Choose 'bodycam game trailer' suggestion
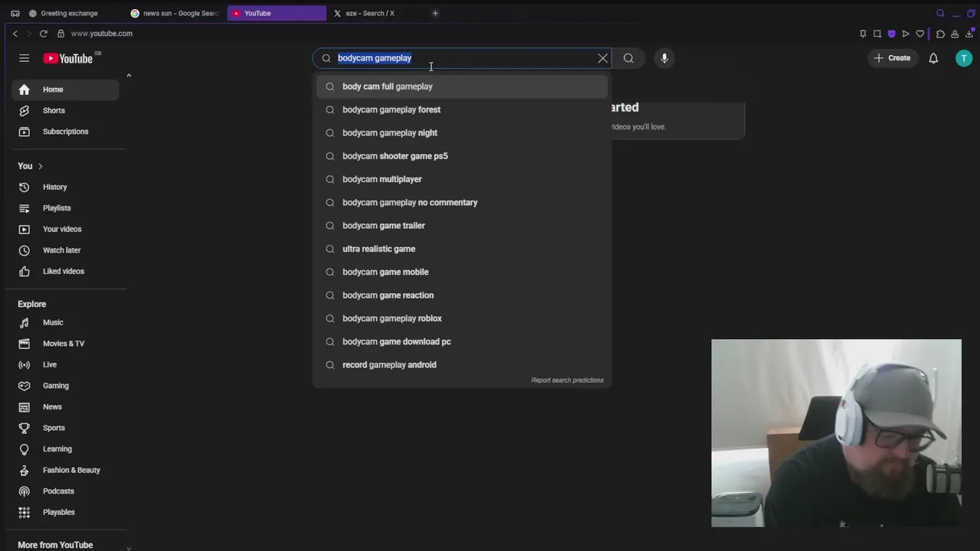 tap(462, 226)
